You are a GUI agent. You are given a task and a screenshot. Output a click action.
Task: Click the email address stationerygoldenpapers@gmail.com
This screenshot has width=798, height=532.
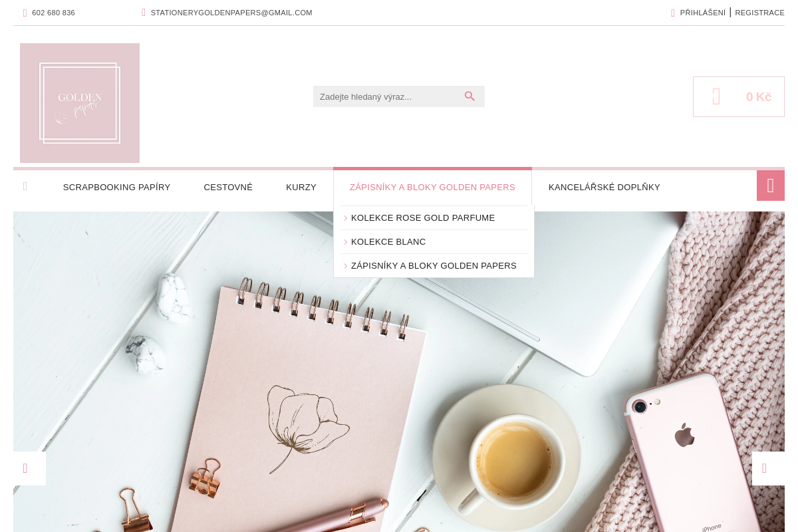231,13
